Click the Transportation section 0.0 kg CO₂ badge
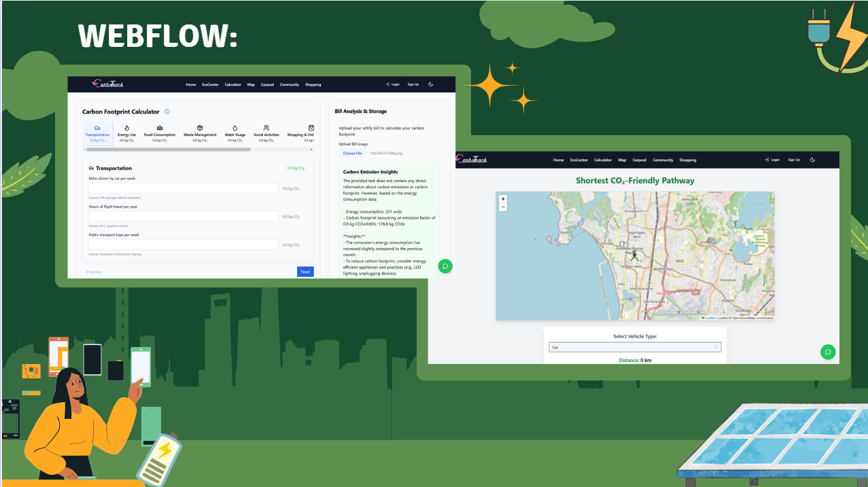Image resolution: width=868 pixels, height=487 pixels. coord(296,168)
